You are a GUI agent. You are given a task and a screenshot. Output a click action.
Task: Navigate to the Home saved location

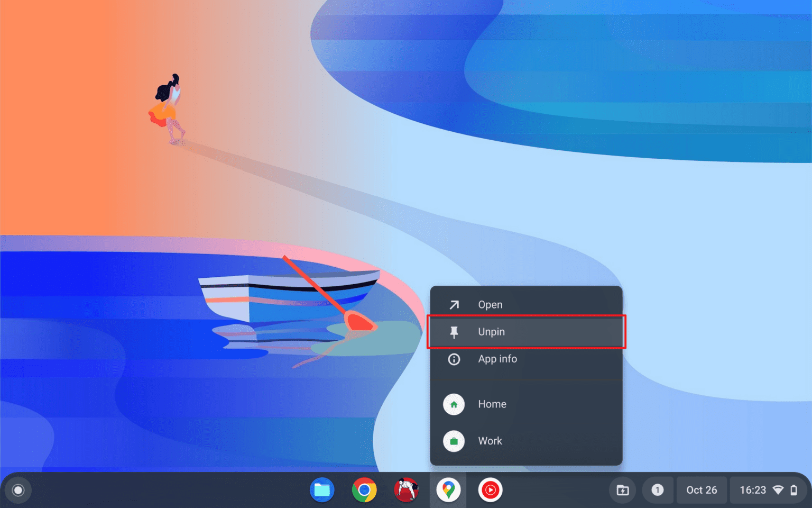(492, 404)
